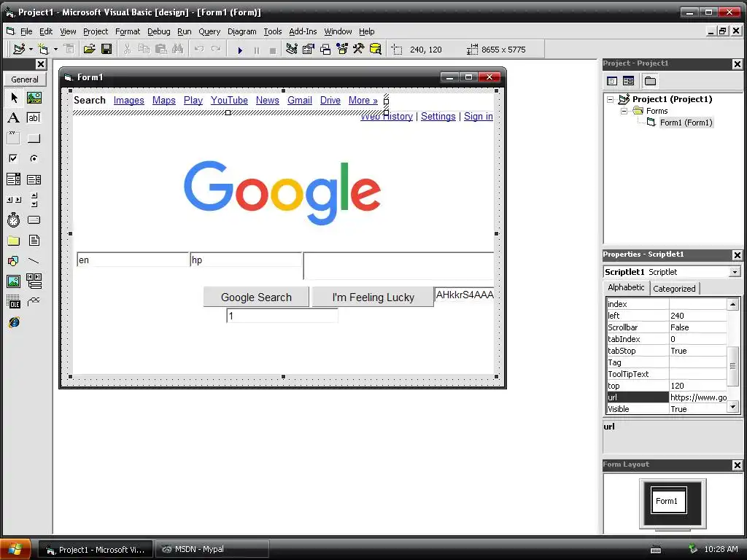Click the properties list scrollbar down arrow

[x=732, y=407]
